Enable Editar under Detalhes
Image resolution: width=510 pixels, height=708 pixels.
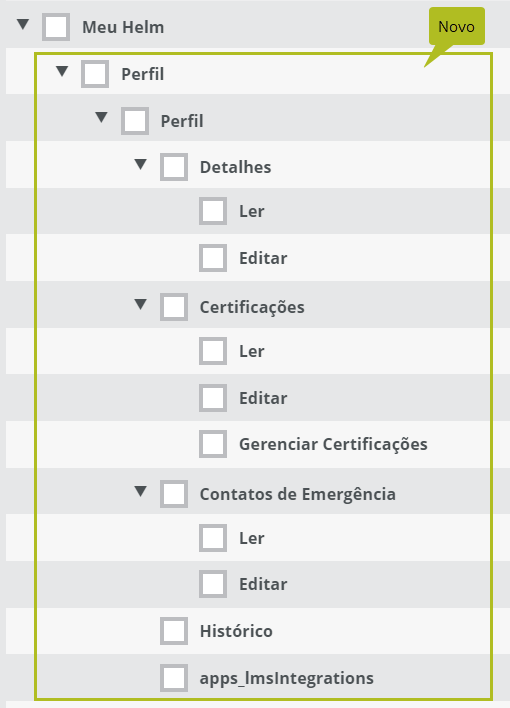(213, 258)
